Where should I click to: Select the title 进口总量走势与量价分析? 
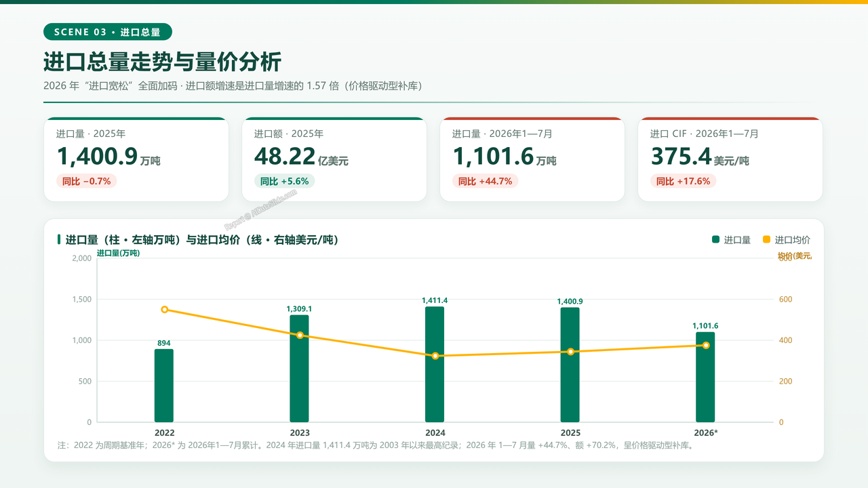162,62
